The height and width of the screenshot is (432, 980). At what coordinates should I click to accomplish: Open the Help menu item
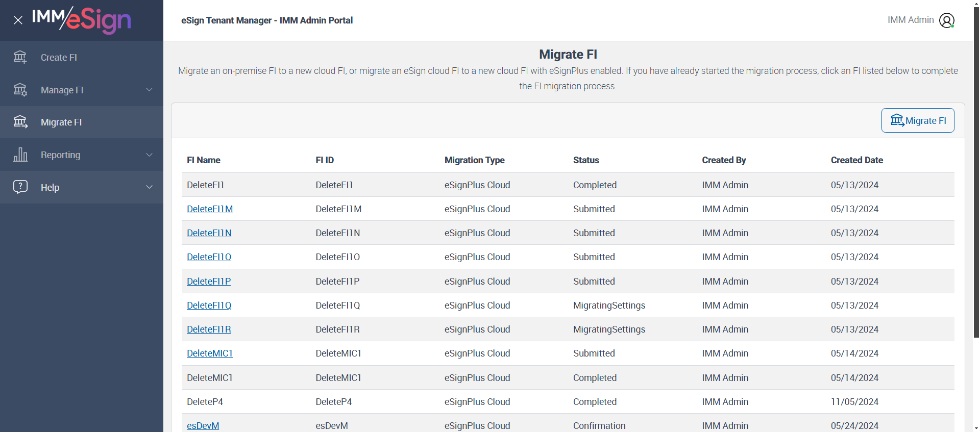click(82, 187)
